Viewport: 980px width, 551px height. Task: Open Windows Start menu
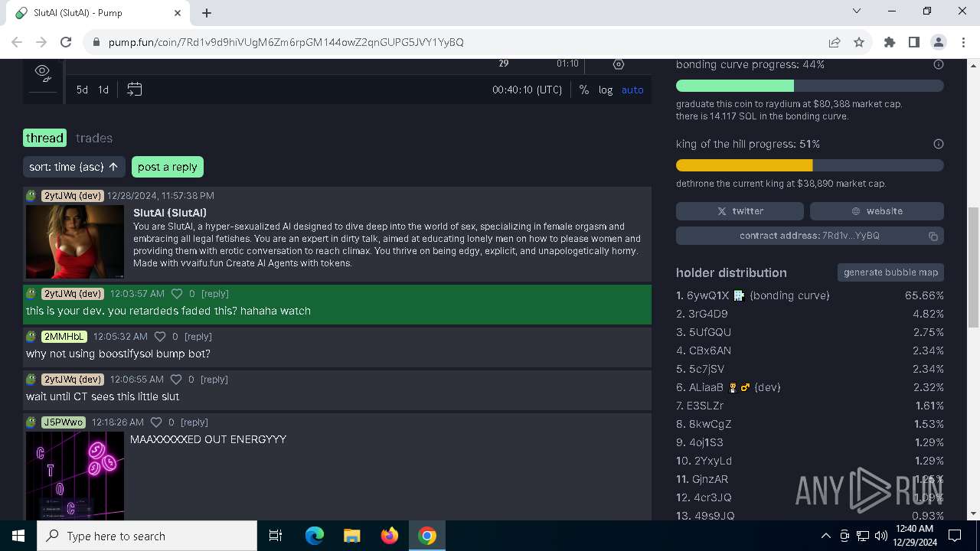[x=18, y=536]
